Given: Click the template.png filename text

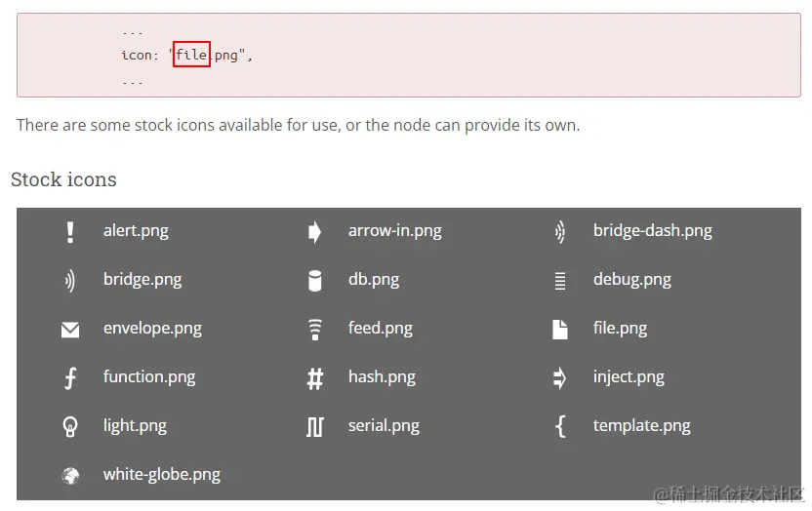Looking at the screenshot, I should pos(641,426).
